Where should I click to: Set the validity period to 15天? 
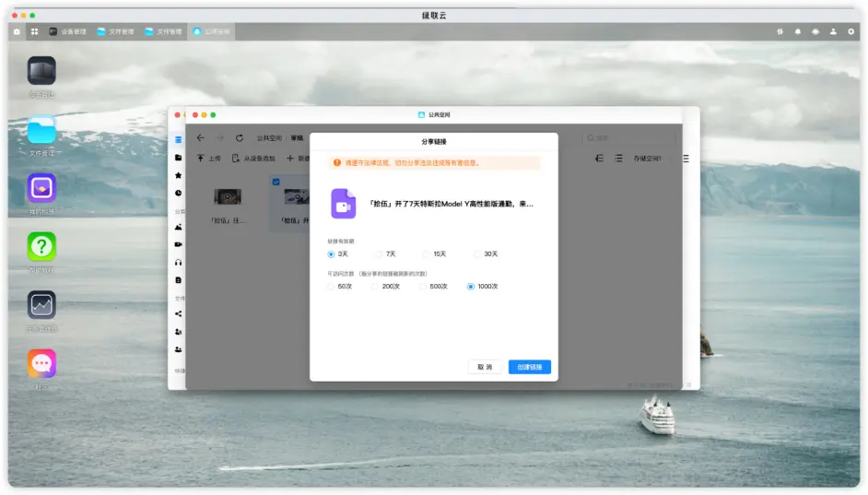pos(427,253)
